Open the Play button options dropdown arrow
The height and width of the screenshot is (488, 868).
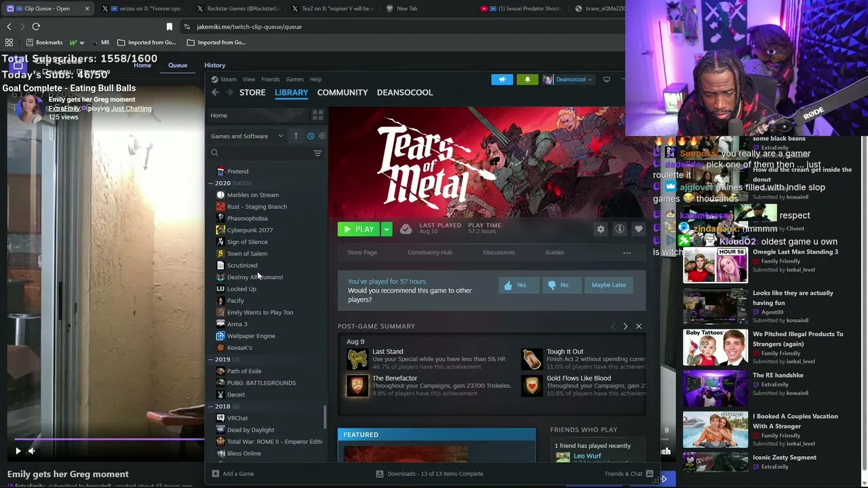pos(387,229)
